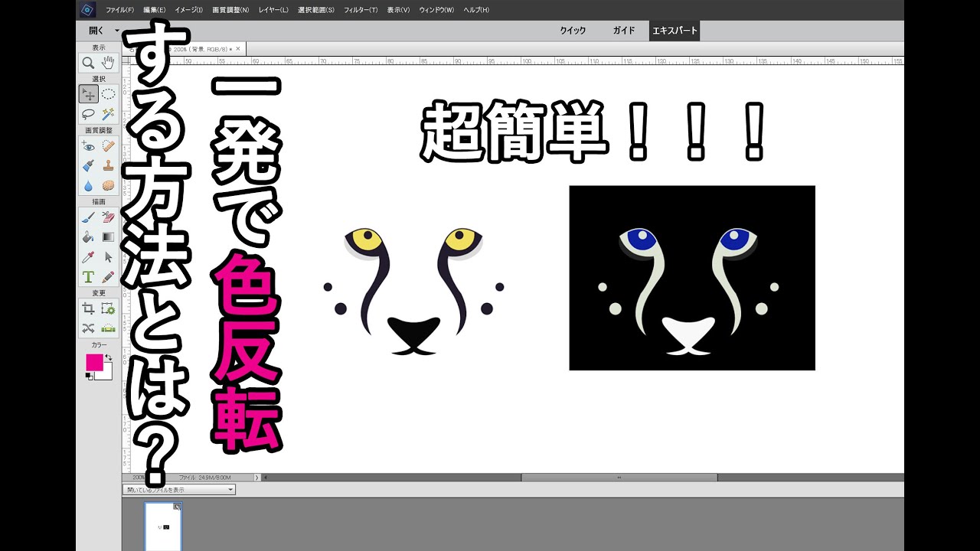
Task: Click the ガイド mode button
Action: pos(623,31)
